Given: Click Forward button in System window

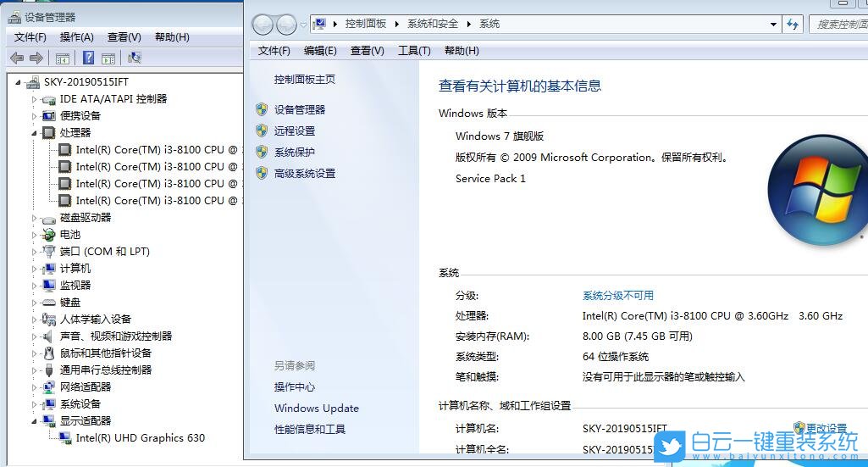Looking at the screenshot, I should (x=286, y=25).
